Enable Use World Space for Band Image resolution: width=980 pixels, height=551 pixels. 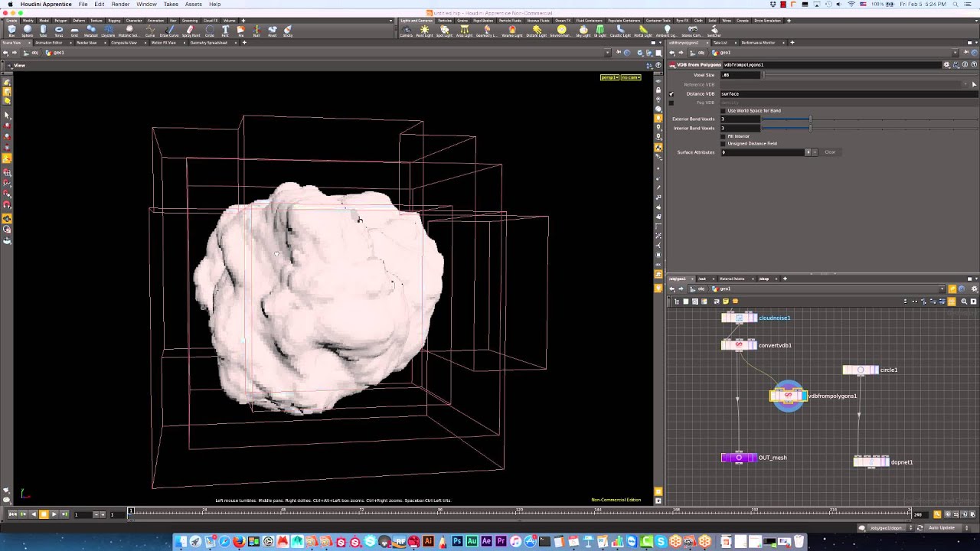click(724, 111)
